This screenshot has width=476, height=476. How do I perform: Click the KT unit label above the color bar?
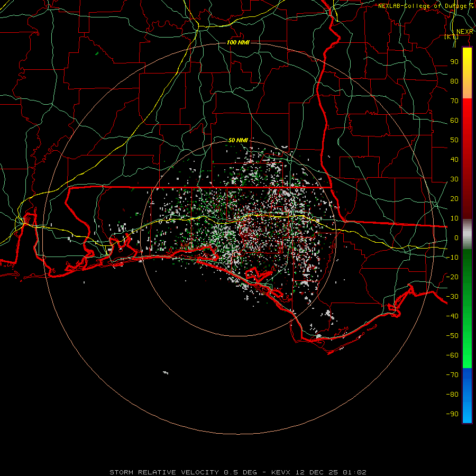click(452, 37)
